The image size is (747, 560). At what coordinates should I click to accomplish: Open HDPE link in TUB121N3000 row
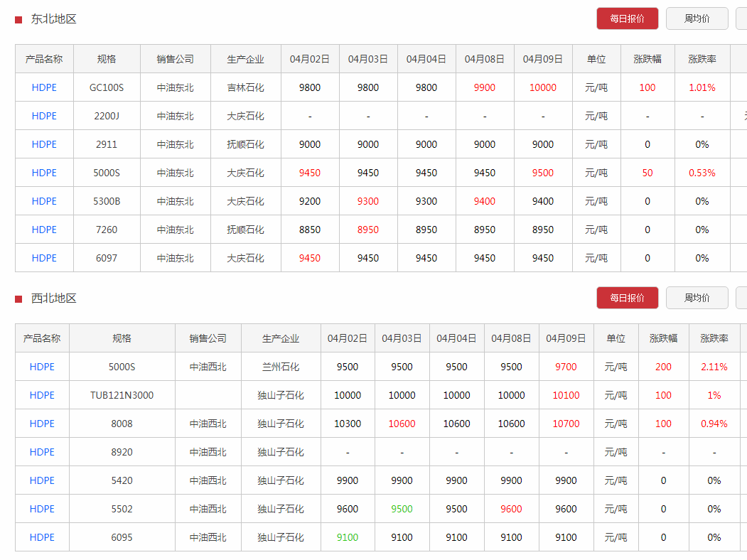[x=42, y=395]
